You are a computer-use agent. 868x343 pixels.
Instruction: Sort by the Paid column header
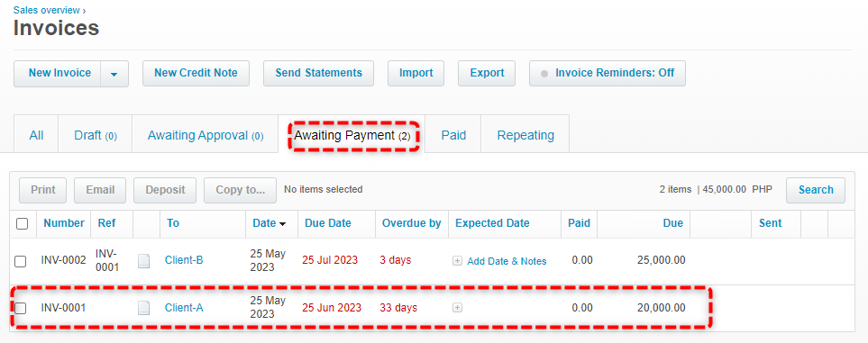point(579,223)
